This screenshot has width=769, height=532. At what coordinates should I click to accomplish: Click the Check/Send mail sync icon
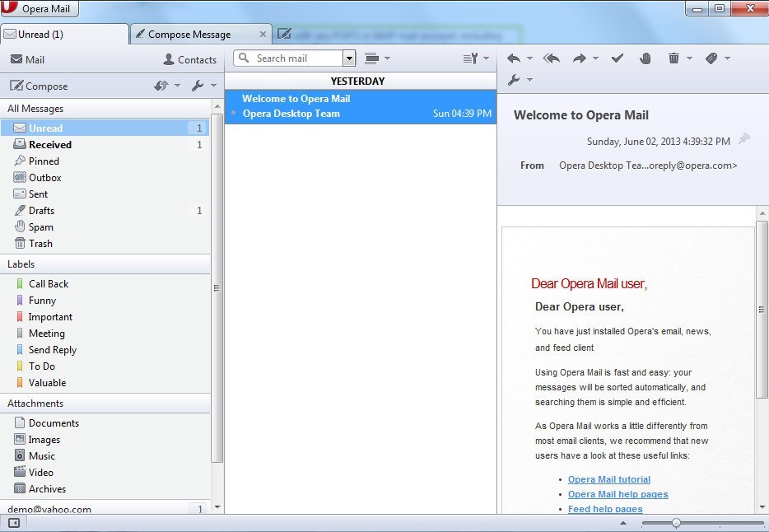161,86
